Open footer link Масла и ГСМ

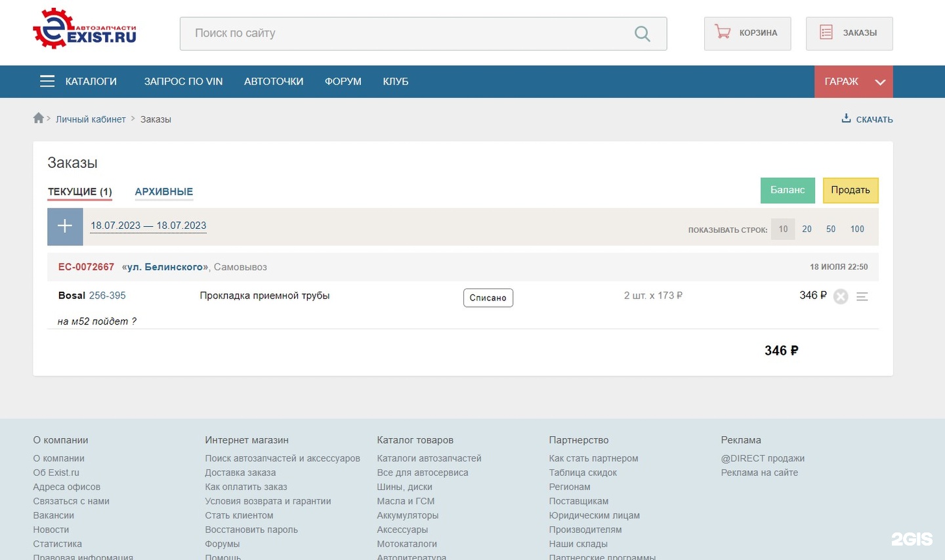pos(406,501)
